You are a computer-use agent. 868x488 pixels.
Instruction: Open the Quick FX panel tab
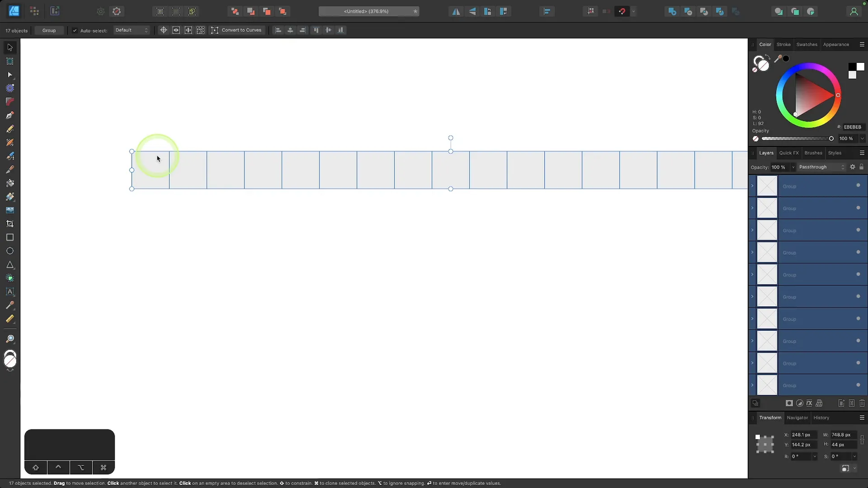[x=789, y=153]
